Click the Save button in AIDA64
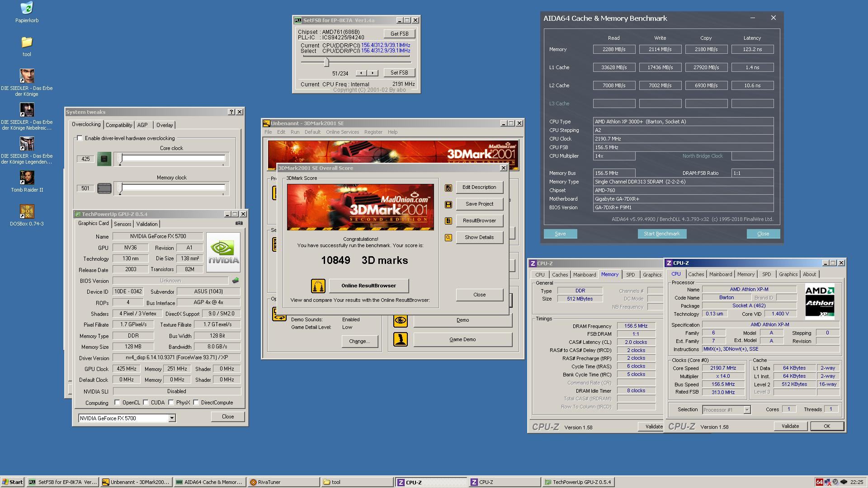 click(x=560, y=234)
